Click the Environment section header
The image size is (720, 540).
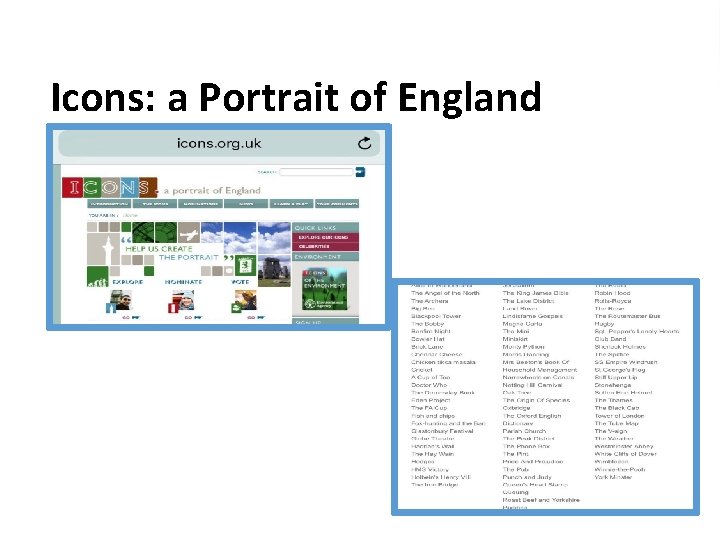tap(325, 257)
